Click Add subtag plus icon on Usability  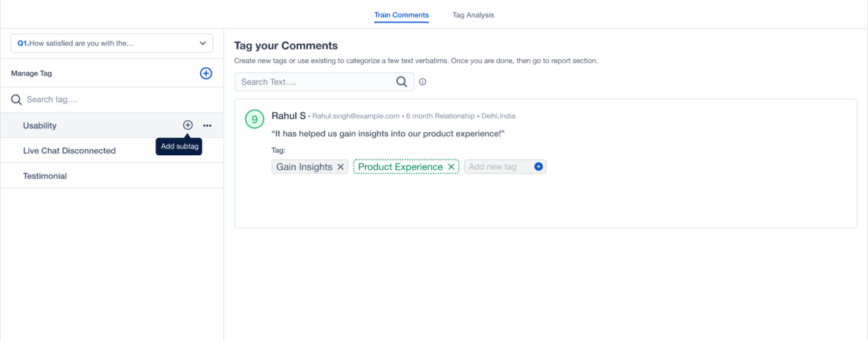pyautogui.click(x=188, y=125)
